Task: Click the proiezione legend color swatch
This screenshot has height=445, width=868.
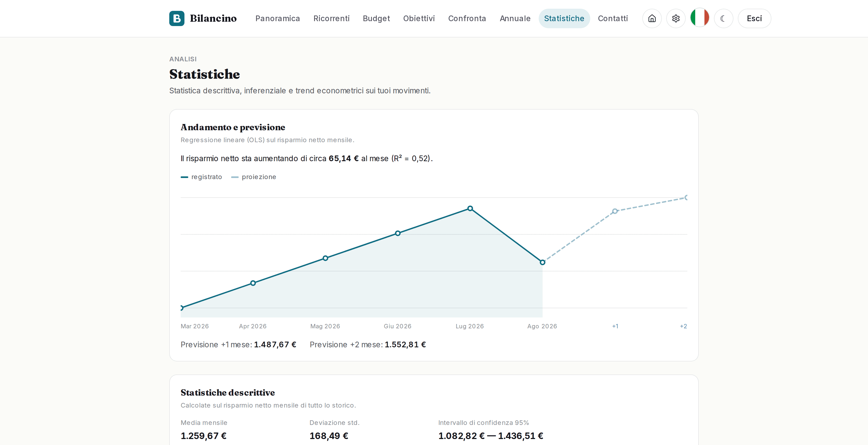Action: [235, 177]
